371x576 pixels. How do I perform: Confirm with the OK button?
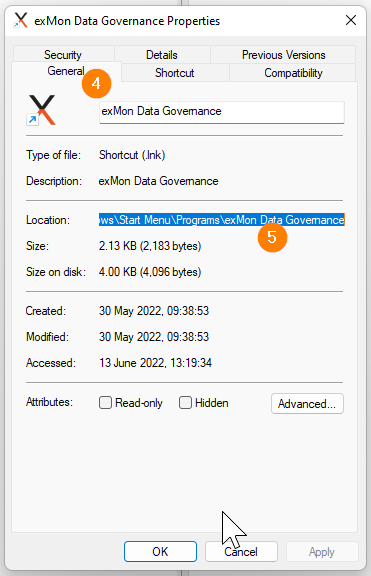pyautogui.click(x=160, y=551)
